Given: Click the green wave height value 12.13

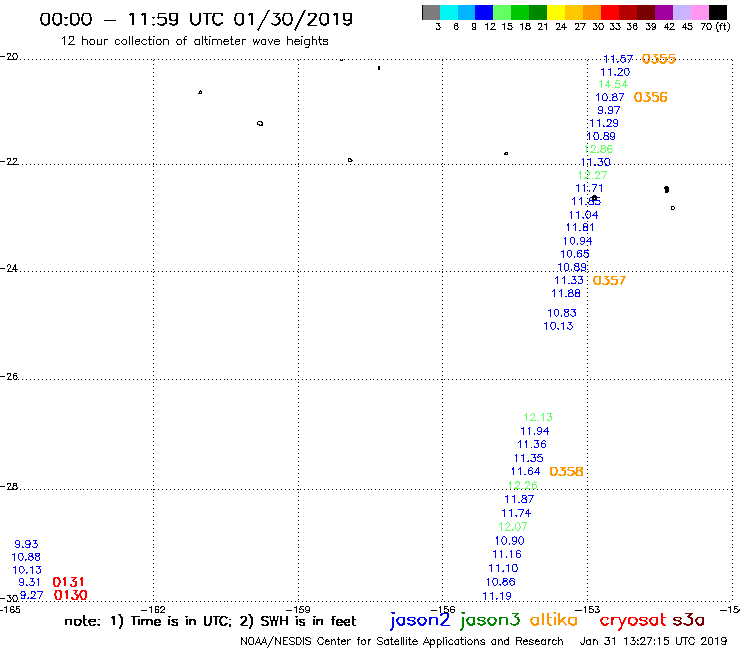Looking at the screenshot, I should [538, 417].
